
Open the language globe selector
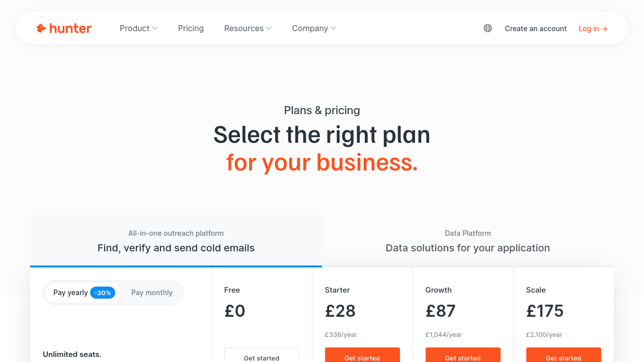point(488,28)
